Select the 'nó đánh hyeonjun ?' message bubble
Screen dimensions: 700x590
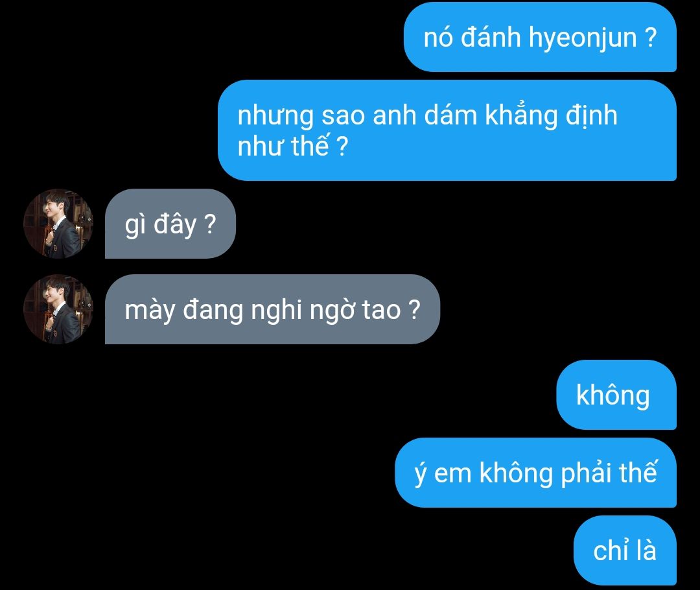(540, 37)
